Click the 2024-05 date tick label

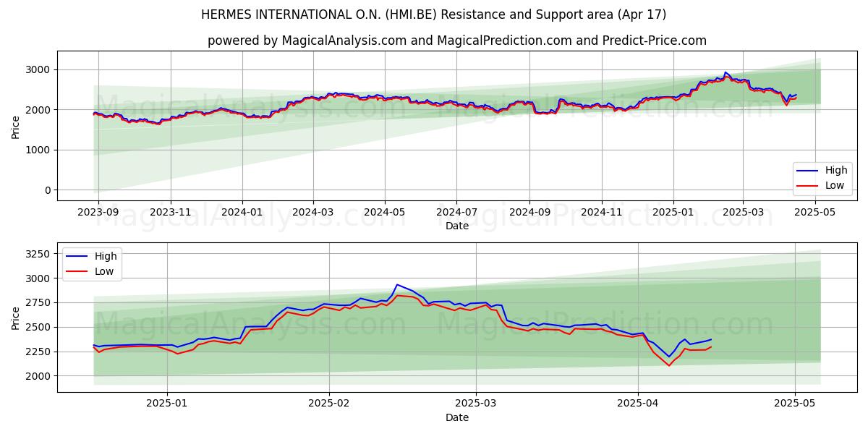385,213
